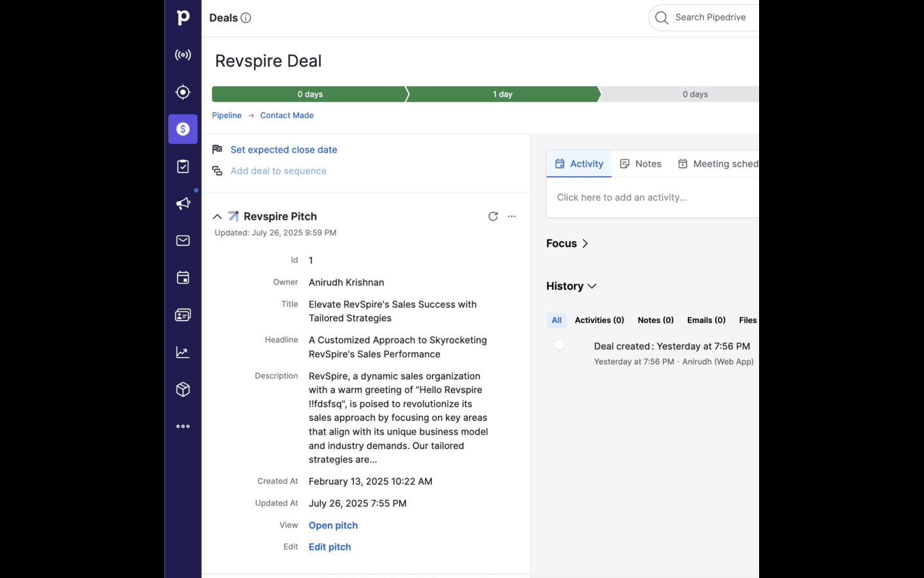924x578 pixels.
Task: Click the sequence icon beside Add deal
Action: (218, 171)
